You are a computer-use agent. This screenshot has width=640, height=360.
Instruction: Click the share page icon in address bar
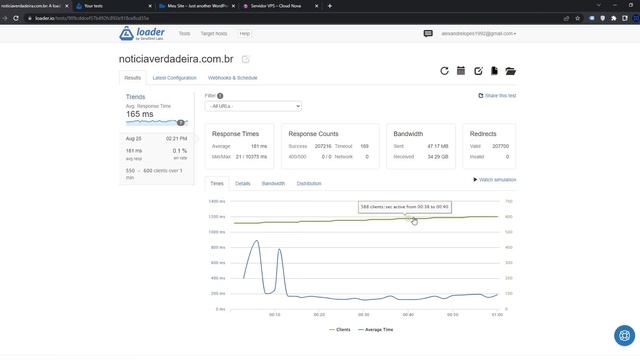click(x=566, y=18)
